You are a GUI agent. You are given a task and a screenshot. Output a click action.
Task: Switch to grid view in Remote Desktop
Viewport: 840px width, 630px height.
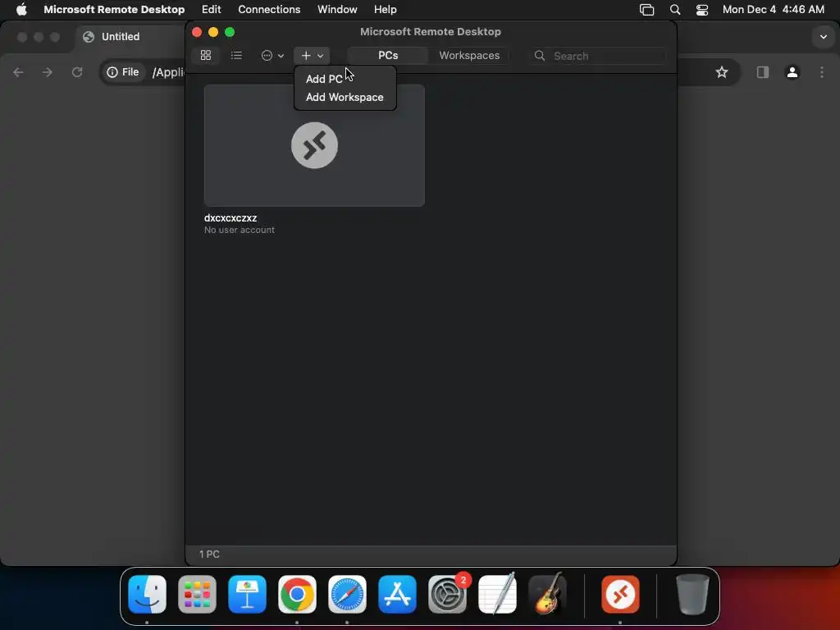tap(206, 55)
